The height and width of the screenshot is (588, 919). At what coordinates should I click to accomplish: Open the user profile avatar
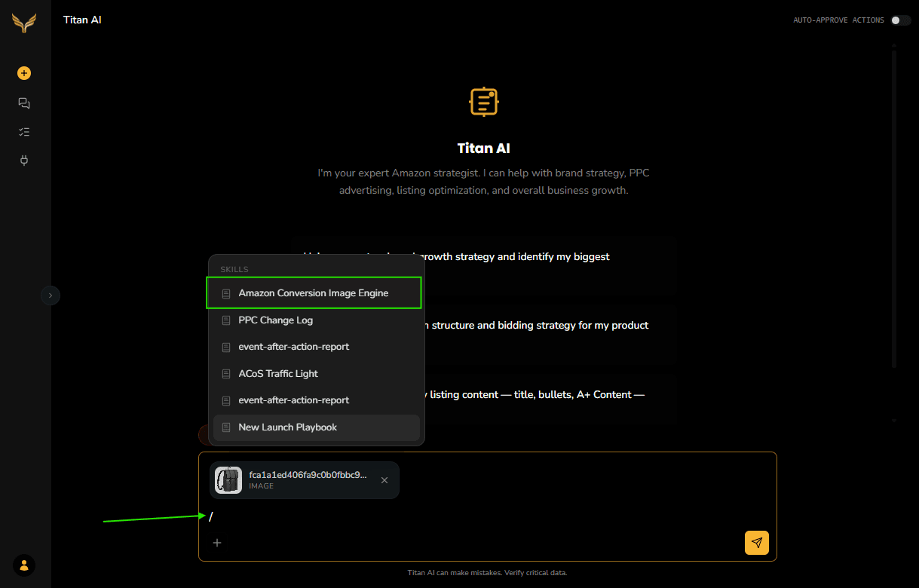pyautogui.click(x=24, y=565)
